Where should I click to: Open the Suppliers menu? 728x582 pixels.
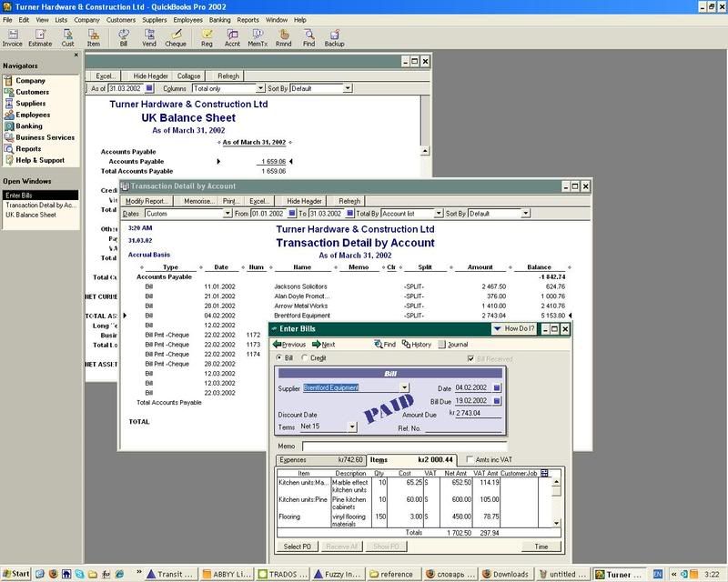pos(154,20)
